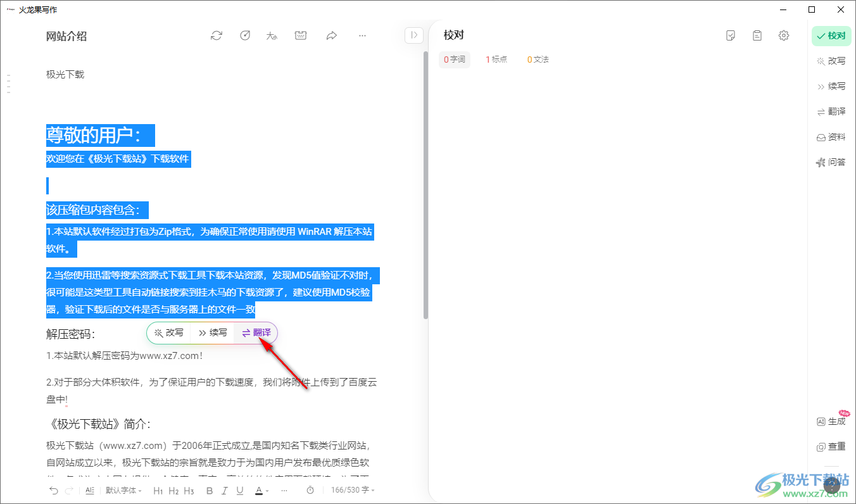The height and width of the screenshot is (504, 856).
Task: Open the 166/530 字 word count dropdown
Action: point(353,491)
